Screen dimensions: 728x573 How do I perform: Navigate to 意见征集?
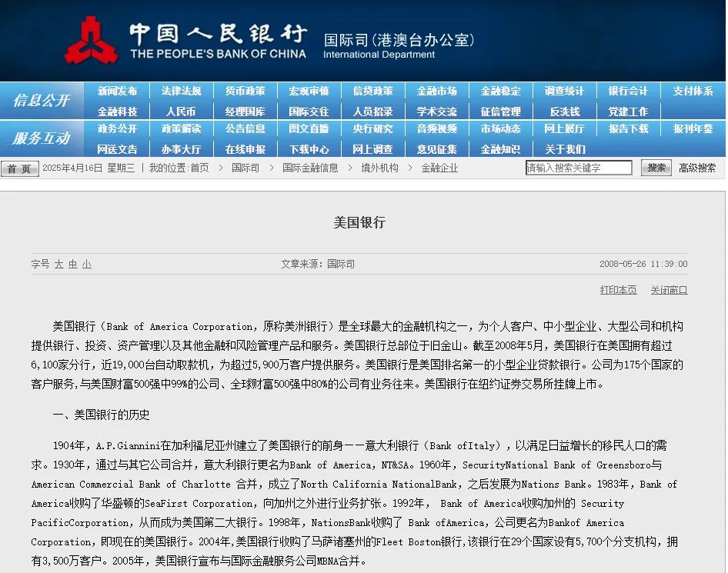click(x=437, y=149)
